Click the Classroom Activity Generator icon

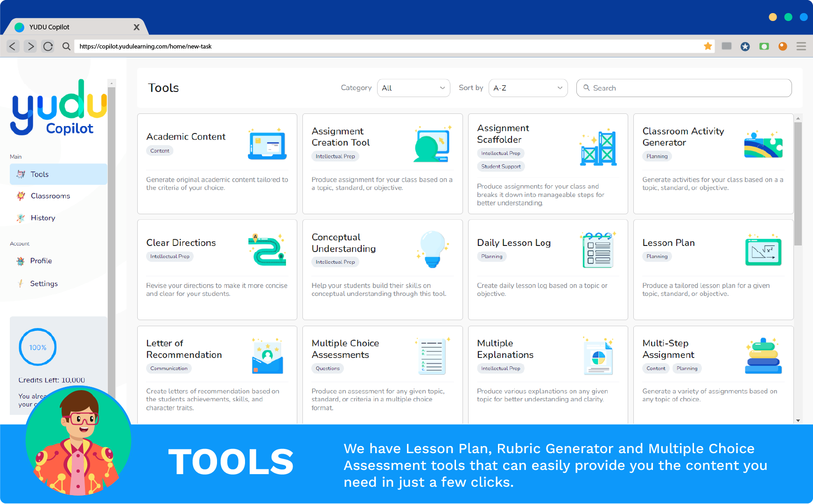click(x=764, y=145)
